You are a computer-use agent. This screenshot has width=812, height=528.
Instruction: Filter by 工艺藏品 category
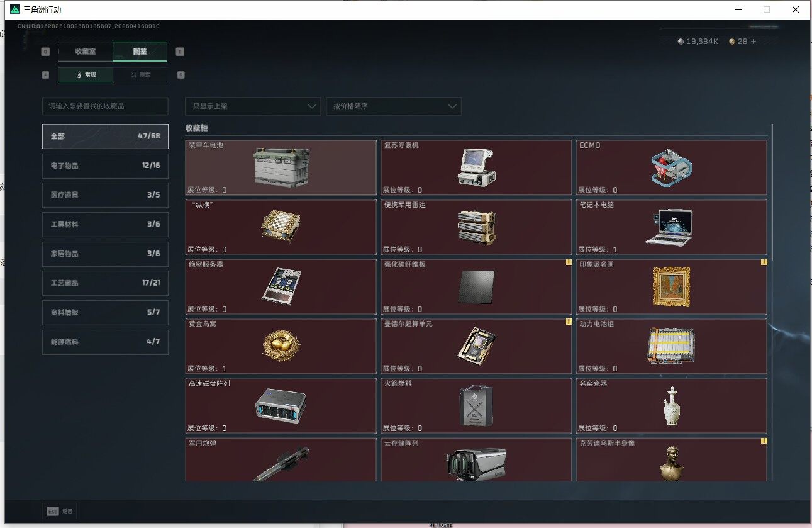click(x=105, y=283)
